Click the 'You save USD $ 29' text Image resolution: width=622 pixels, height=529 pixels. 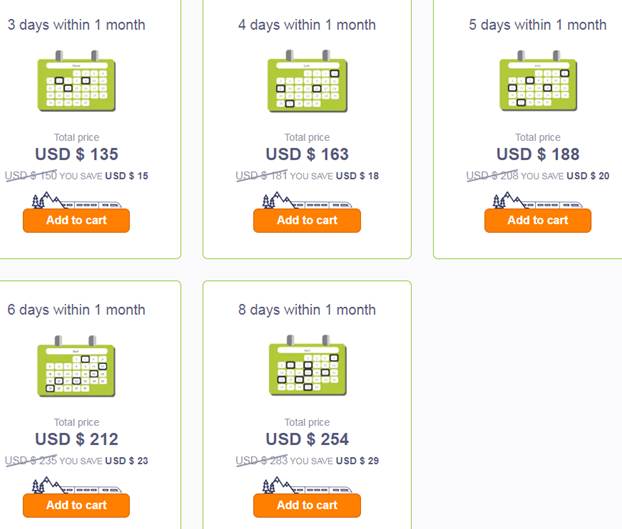coord(334,461)
